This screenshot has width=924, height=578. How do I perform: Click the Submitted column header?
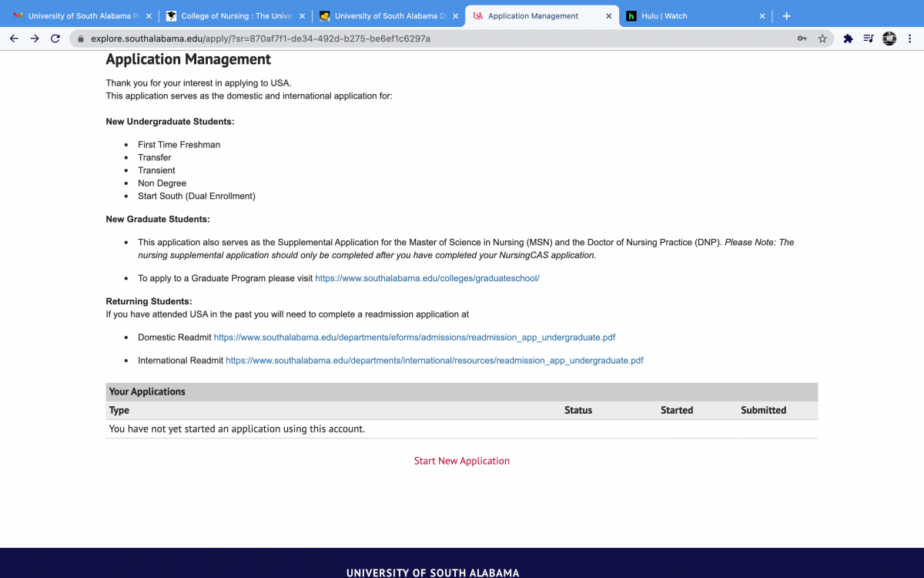[764, 410]
